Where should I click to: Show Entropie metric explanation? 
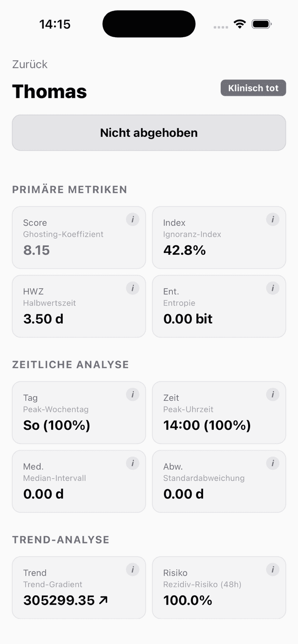coord(272,288)
